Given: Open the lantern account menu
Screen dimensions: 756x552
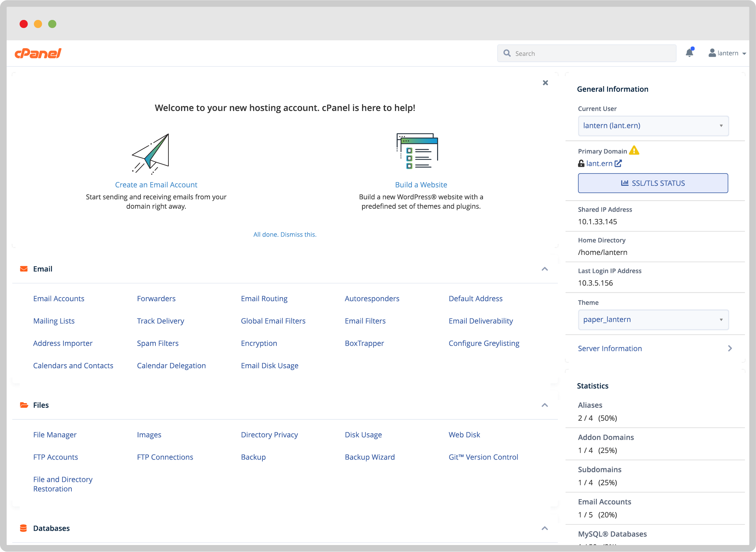Looking at the screenshot, I should pos(728,53).
